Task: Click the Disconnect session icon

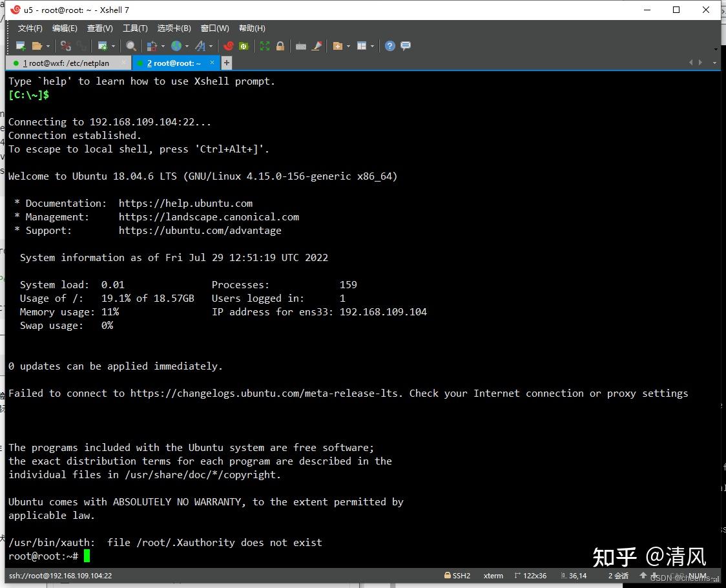Action: (x=66, y=46)
